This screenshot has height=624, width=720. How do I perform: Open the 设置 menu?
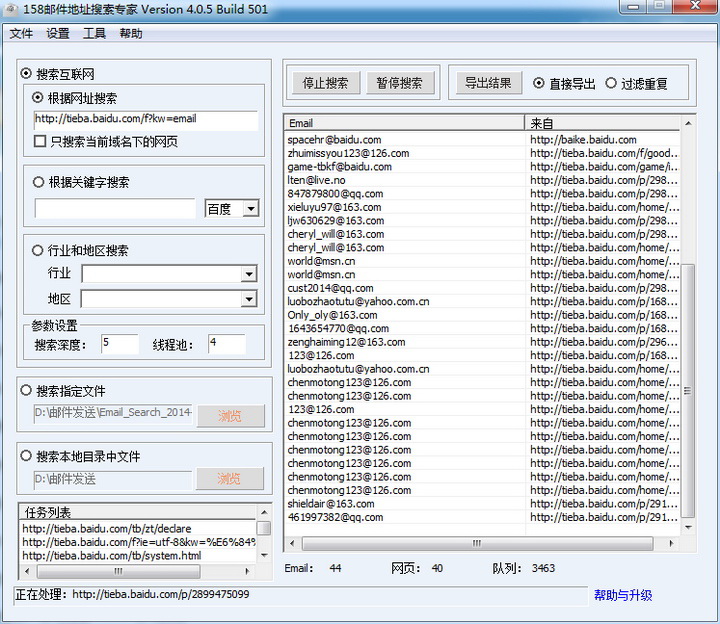[58, 34]
